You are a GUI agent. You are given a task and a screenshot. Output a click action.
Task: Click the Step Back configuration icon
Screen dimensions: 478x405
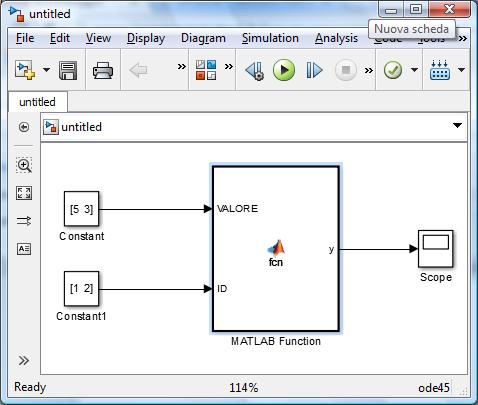255,70
